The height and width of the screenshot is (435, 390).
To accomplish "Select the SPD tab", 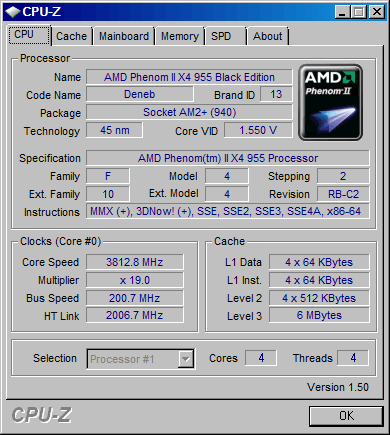I will coord(226,36).
